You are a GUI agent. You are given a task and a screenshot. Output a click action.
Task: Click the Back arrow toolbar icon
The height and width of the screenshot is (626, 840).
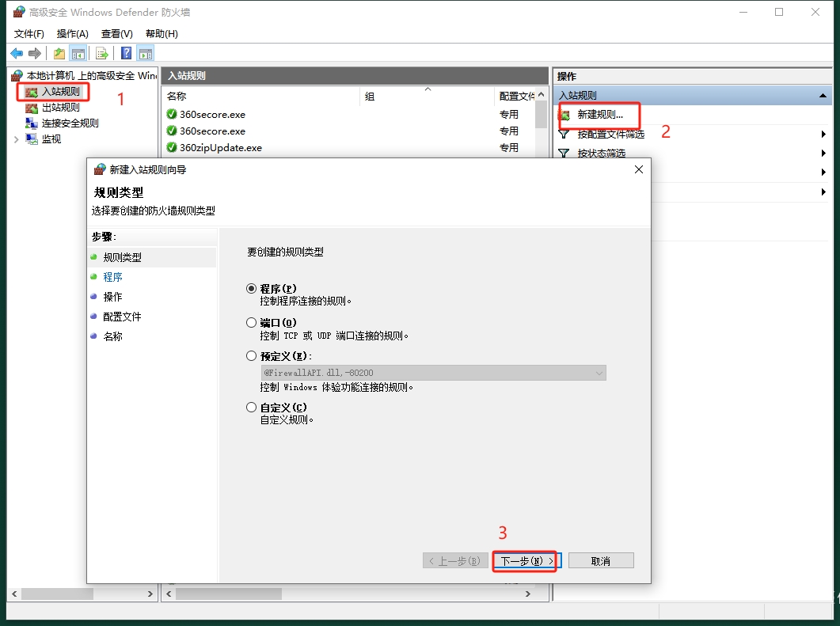point(17,53)
